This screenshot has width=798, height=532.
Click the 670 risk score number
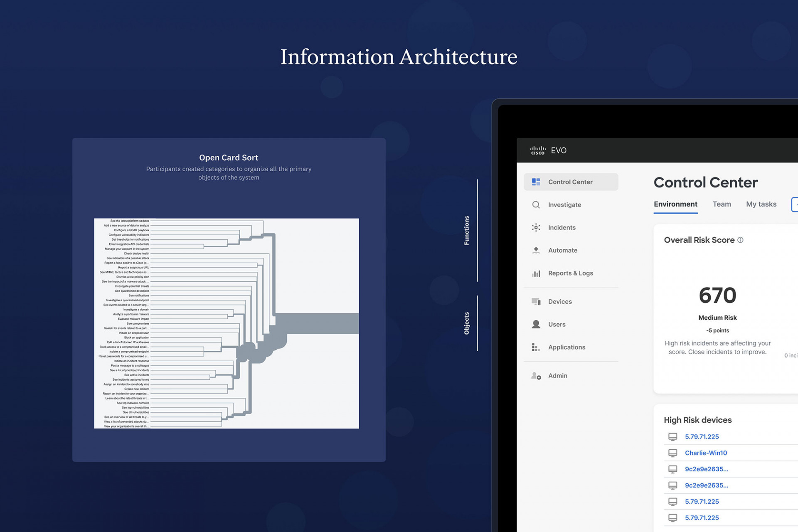(x=717, y=295)
